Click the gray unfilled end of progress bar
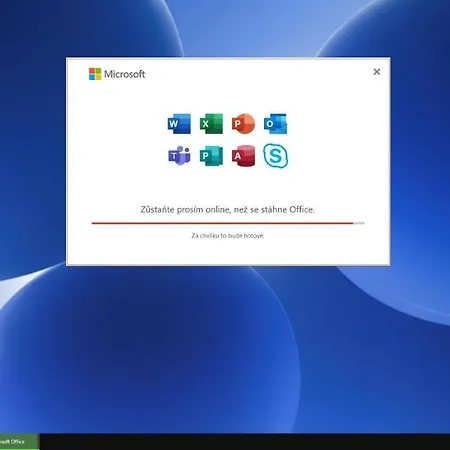Viewport: 450px width, 450px height. tap(359, 223)
